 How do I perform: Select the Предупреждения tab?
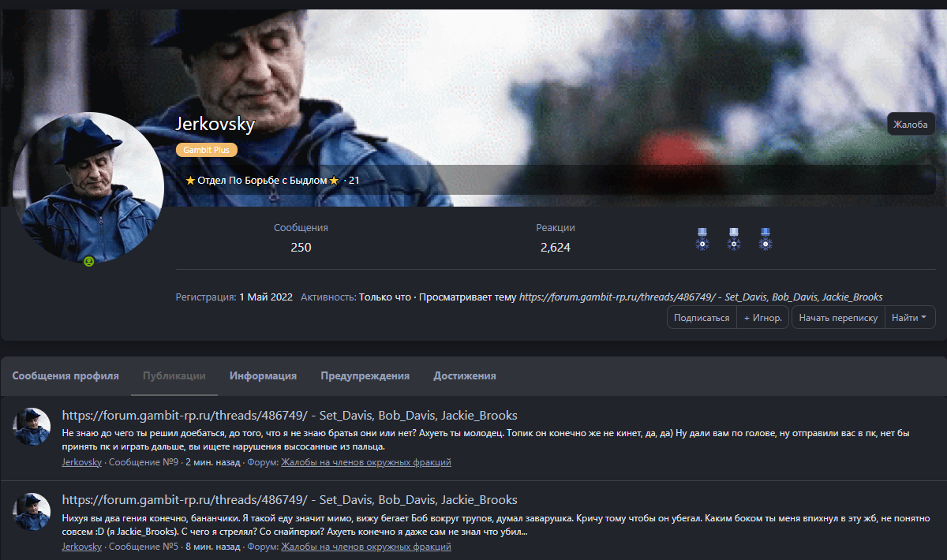click(365, 376)
